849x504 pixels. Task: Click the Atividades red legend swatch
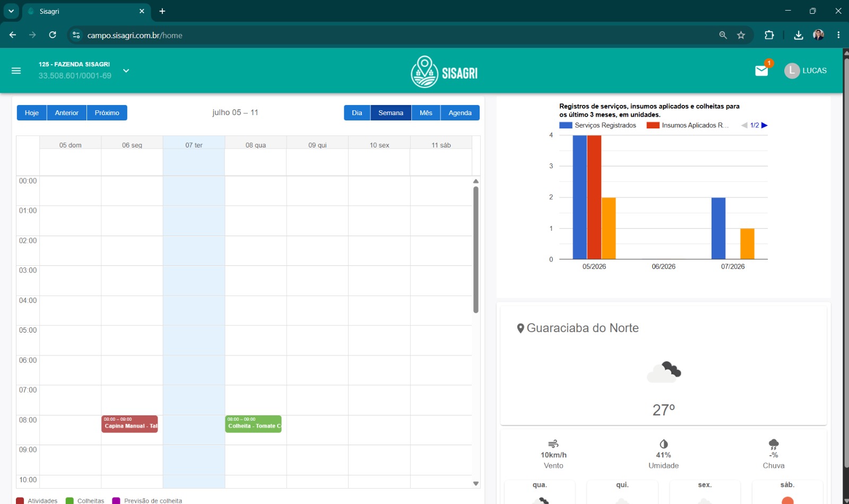coord(20,501)
